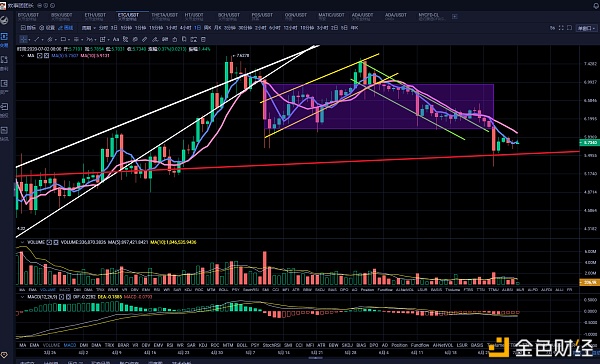Open MACD(12,26,9) settings icon

(62, 297)
